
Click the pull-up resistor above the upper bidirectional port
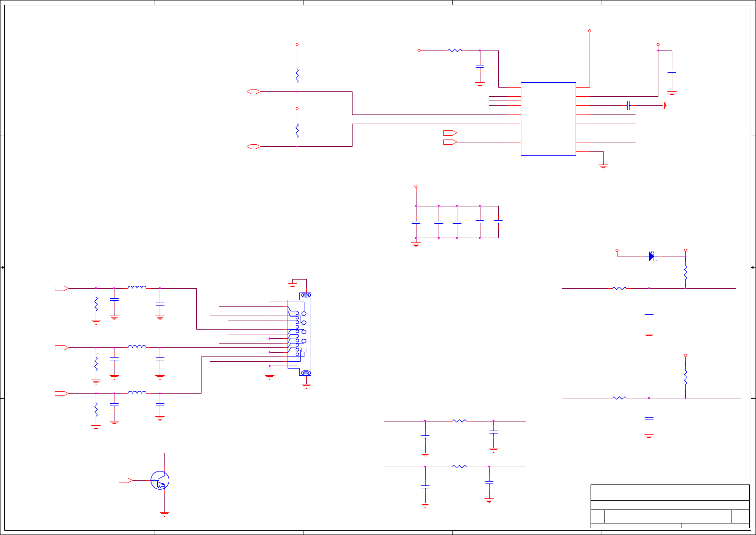tap(297, 76)
